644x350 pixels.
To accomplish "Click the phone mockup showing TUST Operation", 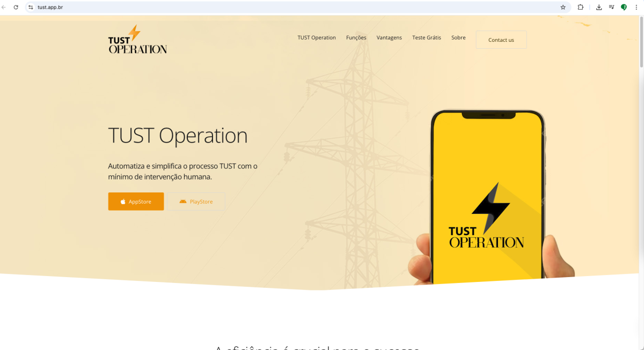I will [487, 197].
